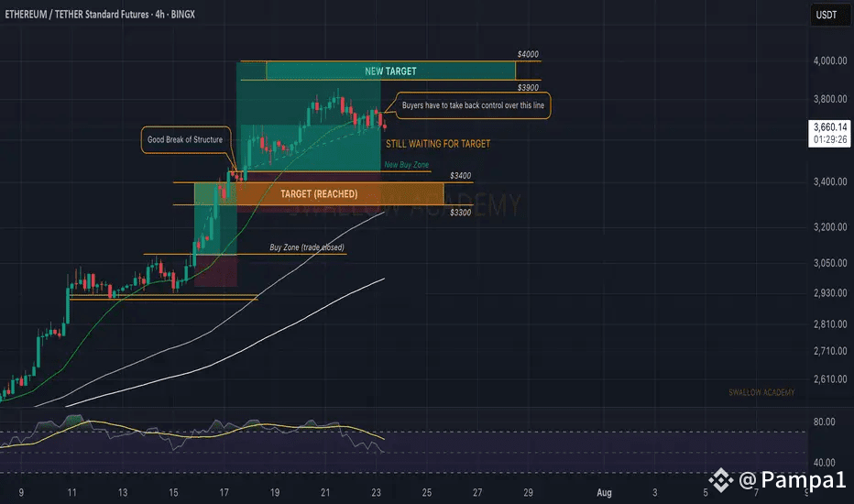
Task: Click the 29 date on time axis
Action: coord(528,493)
